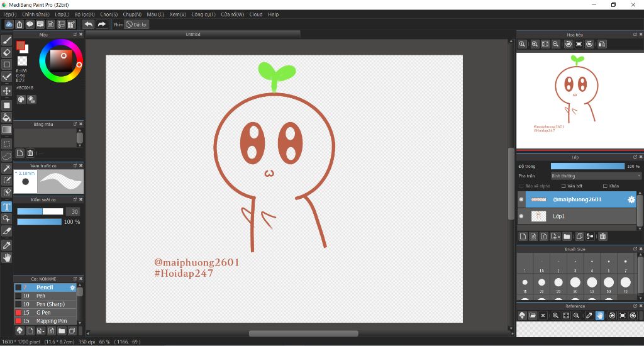The width and height of the screenshot is (644, 346).
Task: Select the Bucket fill tool
Action: (6, 118)
